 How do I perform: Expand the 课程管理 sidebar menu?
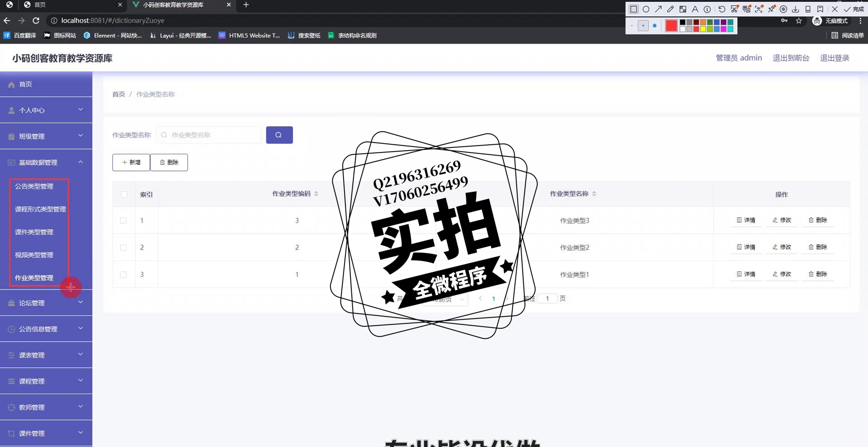46,381
